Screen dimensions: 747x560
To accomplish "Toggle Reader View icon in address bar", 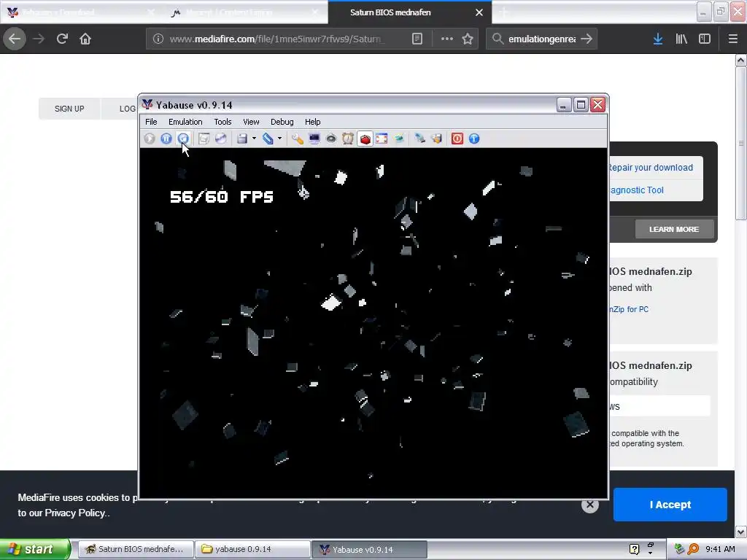I will [417, 39].
